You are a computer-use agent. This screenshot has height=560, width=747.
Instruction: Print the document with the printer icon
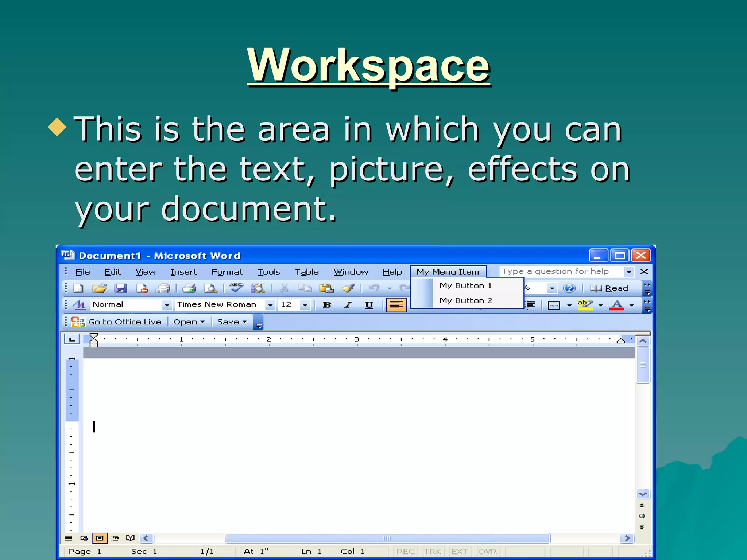(x=189, y=288)
